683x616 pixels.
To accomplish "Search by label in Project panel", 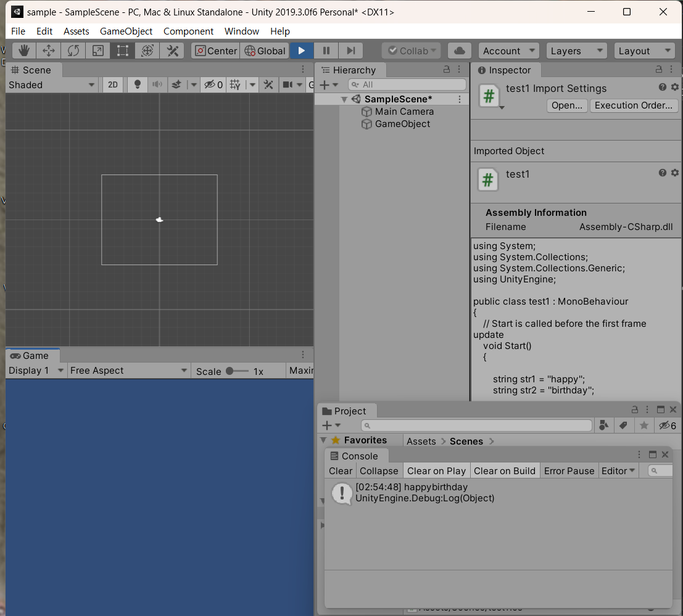I will pyautogui.click(x=623, y=425).
